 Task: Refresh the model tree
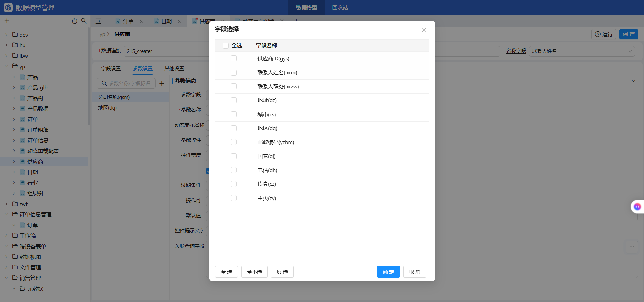pyautogui.click(x=74, y=21)
